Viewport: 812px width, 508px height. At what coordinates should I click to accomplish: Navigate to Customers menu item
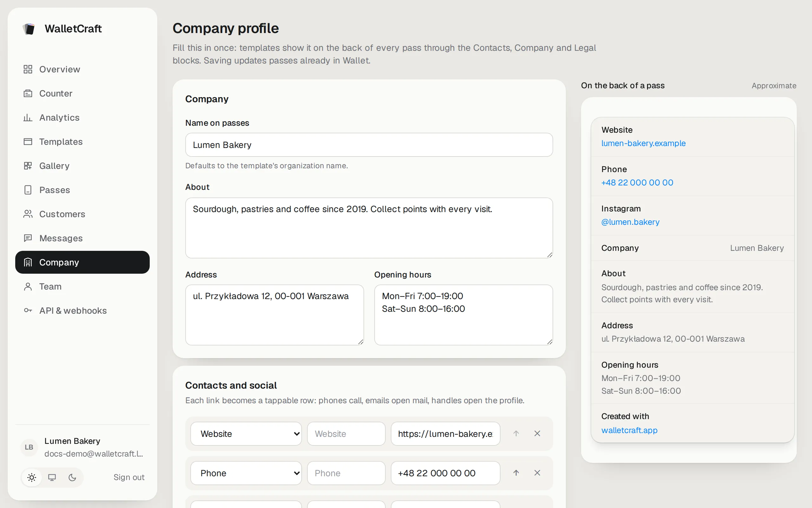coord(82,214)
